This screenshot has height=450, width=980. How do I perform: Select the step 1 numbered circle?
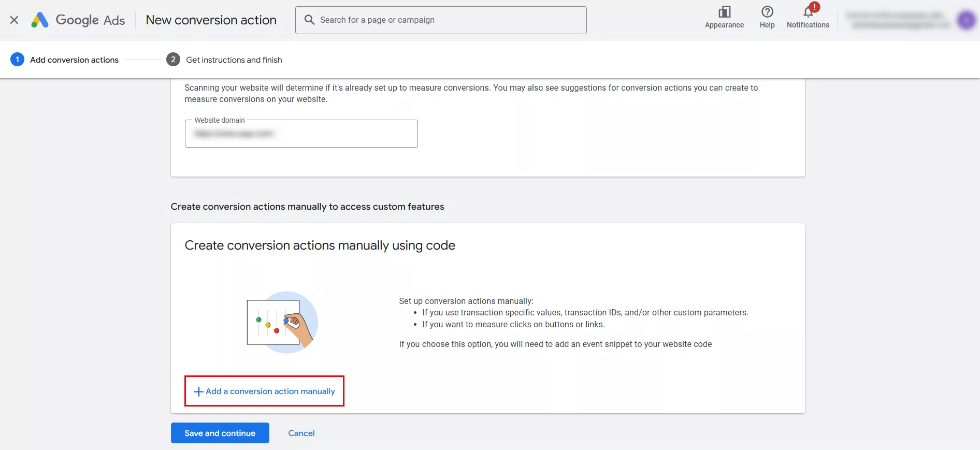click(x=17, y=60)
